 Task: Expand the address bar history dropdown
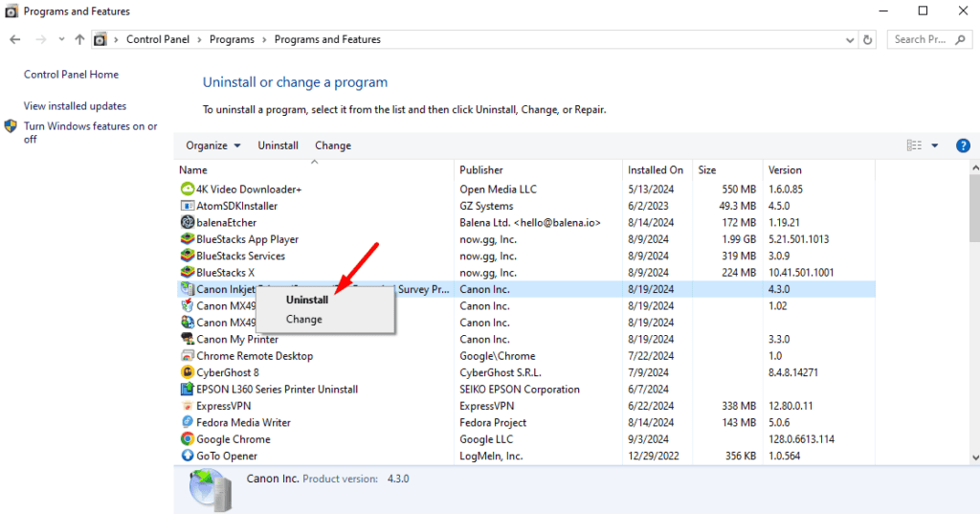[850, 39]
